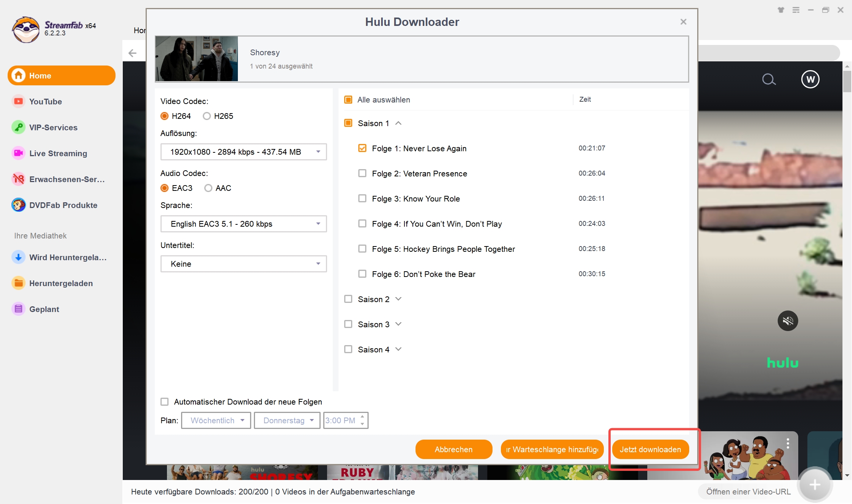Viewport: 852px width, 504px height.
Task: Click the Shoresy show thumbnail
Action: [x=196, y=59]
